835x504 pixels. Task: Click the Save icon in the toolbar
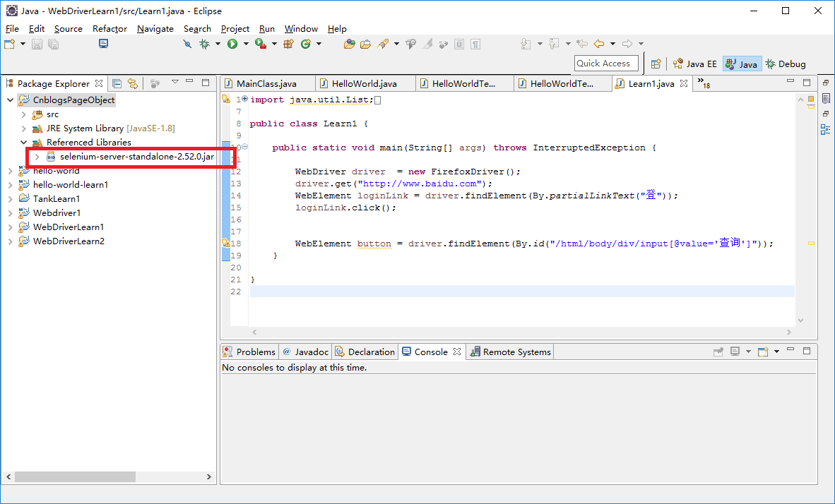point(37,44)
